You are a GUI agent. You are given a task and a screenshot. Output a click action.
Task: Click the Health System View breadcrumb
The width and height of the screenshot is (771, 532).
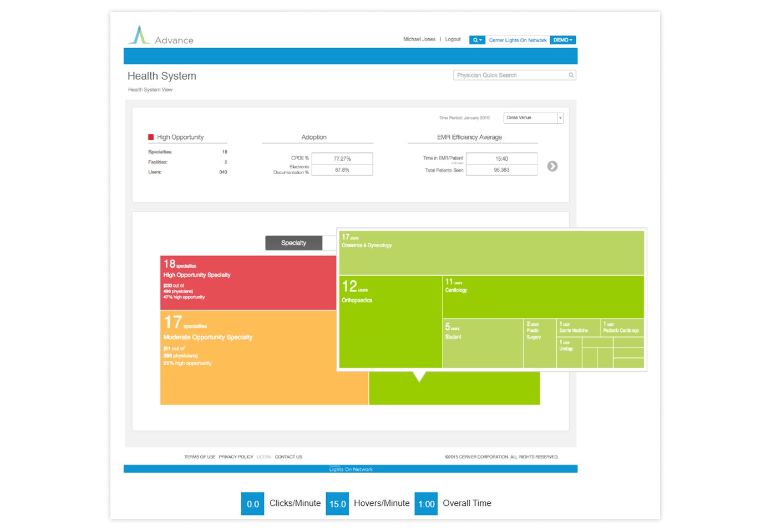pyautogui.click(x=150, y=89)
